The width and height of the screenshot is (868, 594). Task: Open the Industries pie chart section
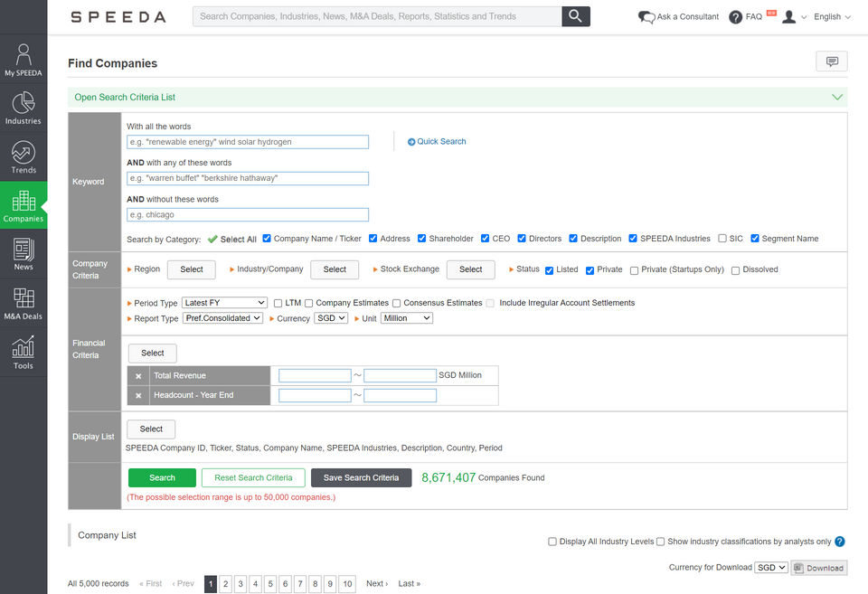pos(24,108)
